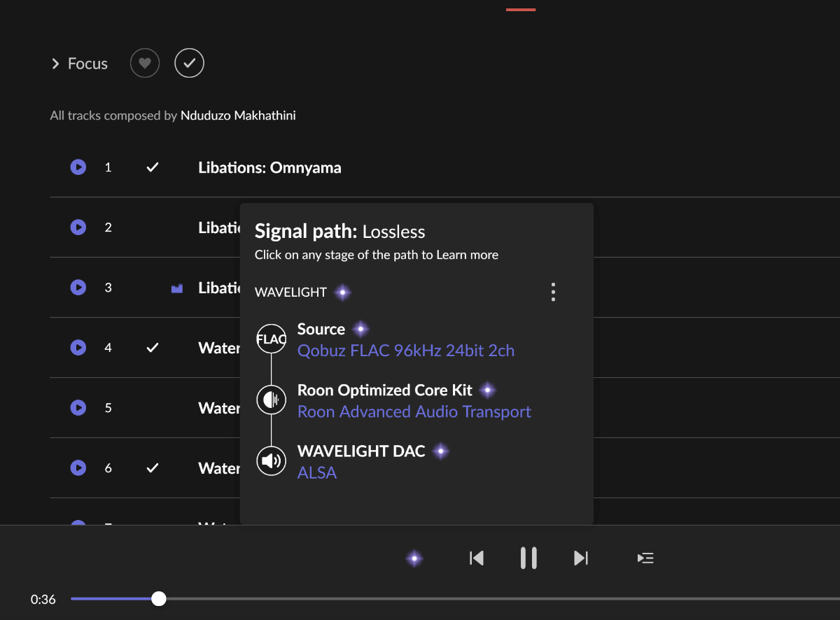Skip to the previous track
The image size is (840, 620).
click(477, 558)
